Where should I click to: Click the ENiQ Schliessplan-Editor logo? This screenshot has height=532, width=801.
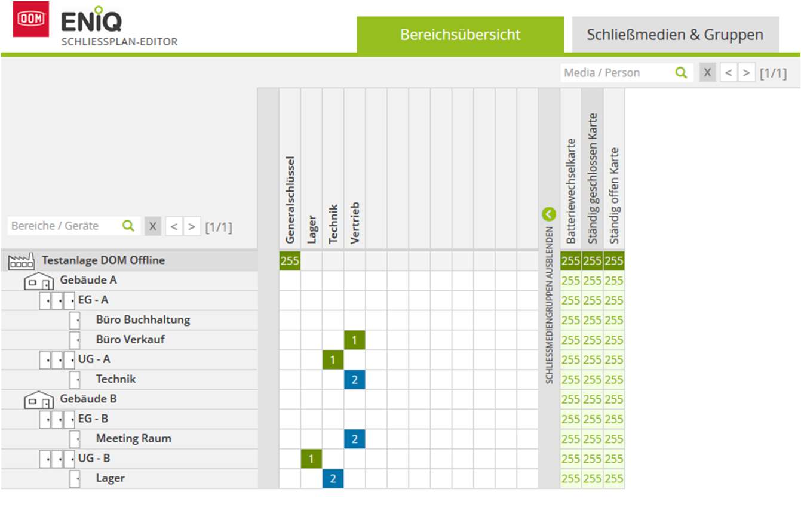[x=119, y=27]
